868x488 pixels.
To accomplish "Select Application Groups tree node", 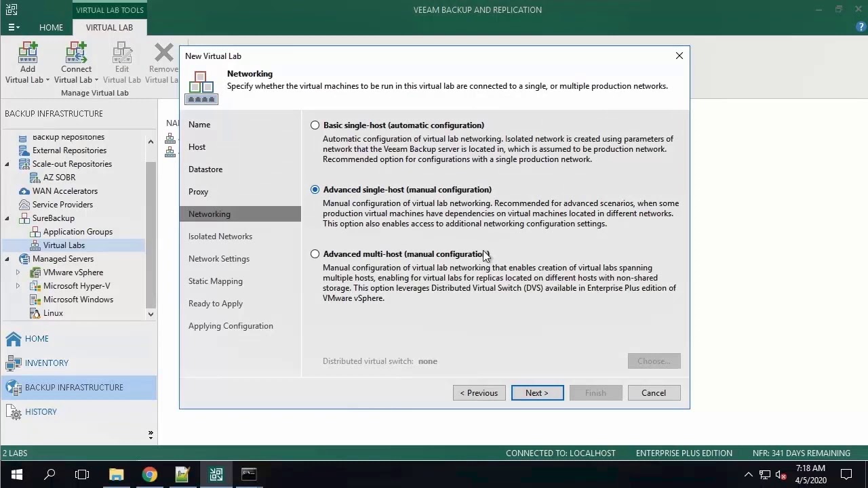I will click(x=78, y=232).
